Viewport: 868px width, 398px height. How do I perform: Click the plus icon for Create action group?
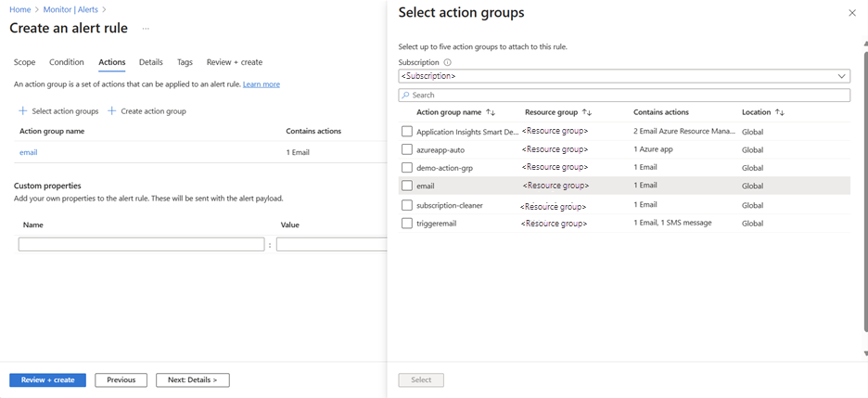coord(112,111)
